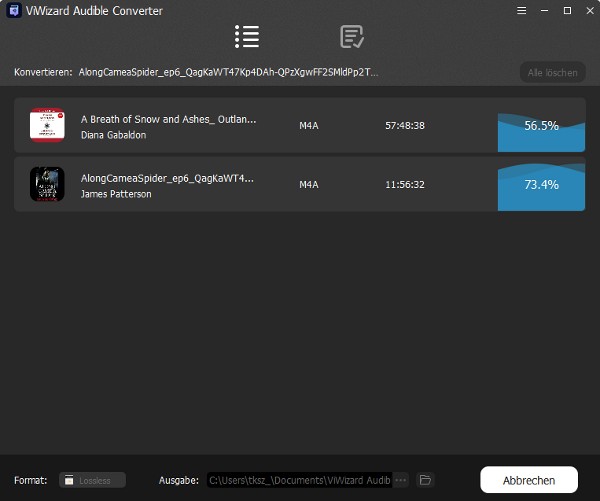Image resolution: width=600 pixels, height=501 pixels.
Task: Switch to the converted history tab
Action: (352, 38)
